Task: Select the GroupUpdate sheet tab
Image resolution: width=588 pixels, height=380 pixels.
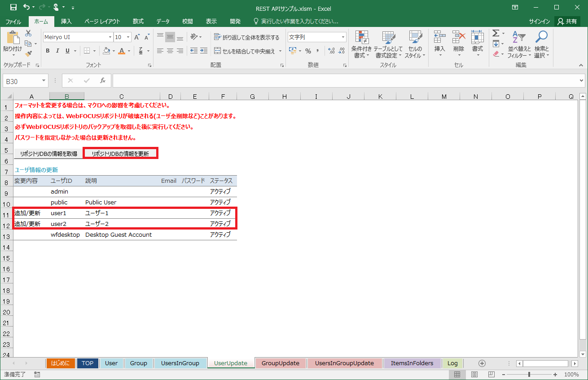Action: click(280, 363)
